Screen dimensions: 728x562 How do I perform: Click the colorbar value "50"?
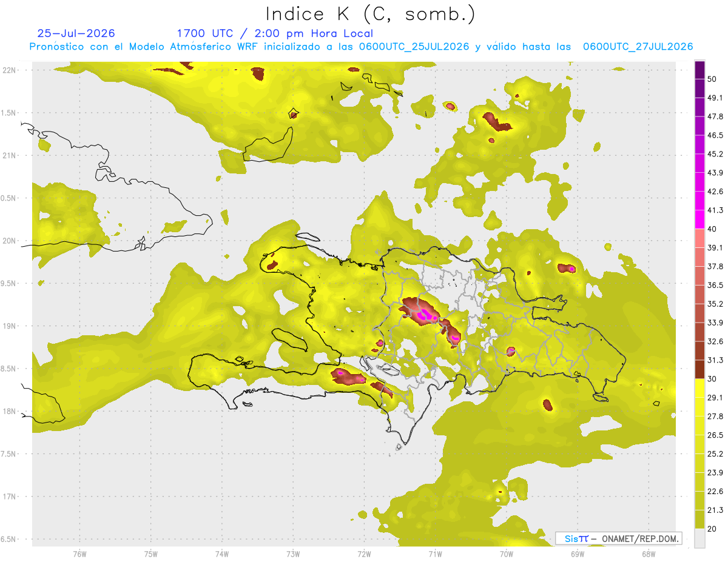(x=712, y=79)
